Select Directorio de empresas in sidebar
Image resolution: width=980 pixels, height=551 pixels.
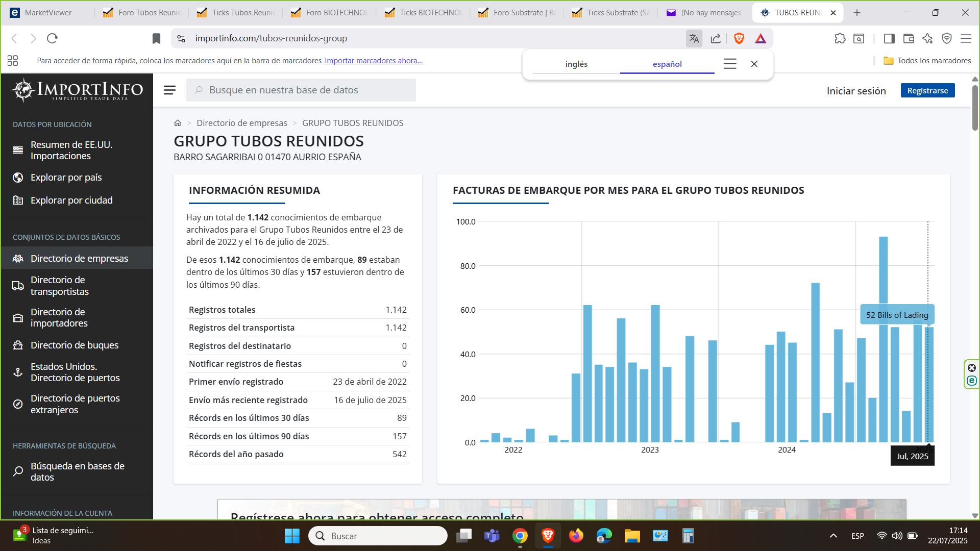[77, 258]
